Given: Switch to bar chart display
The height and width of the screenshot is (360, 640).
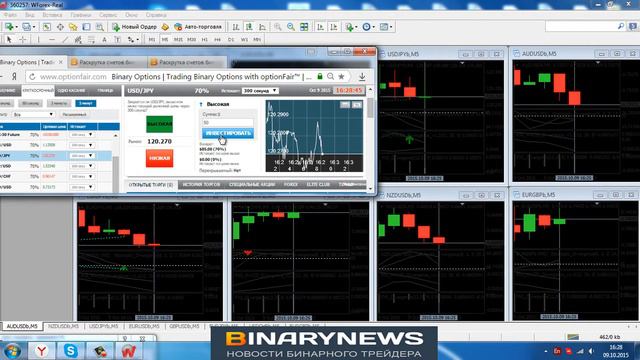Looking at the screenshot, I should click(x=236, y=27).
